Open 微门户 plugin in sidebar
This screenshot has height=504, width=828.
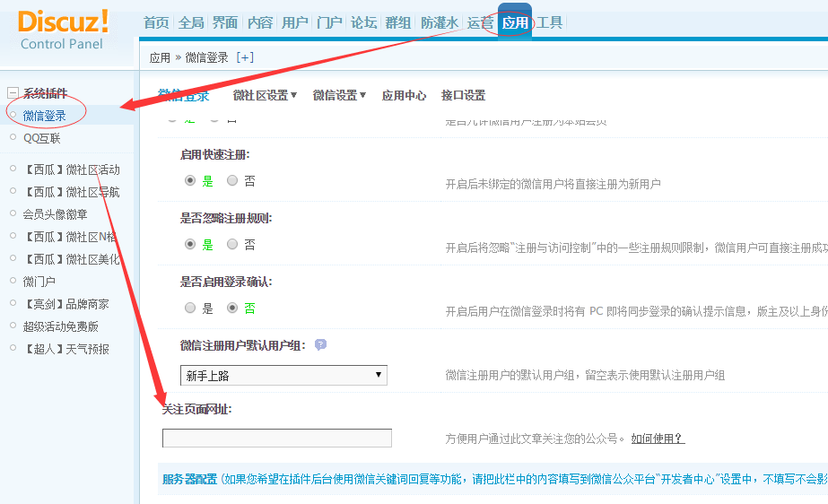39,282
